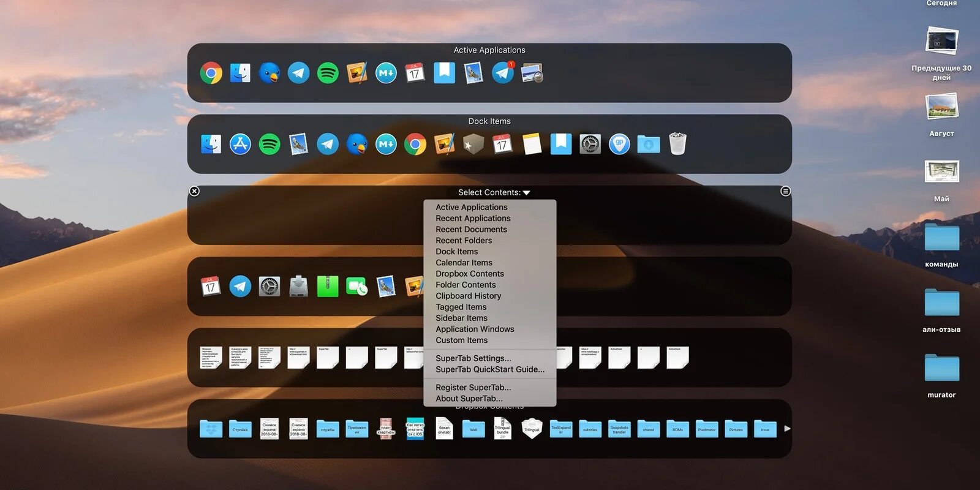Open SuperTab QuickStart Guide... menu entry
The width and height of the screenshot is (980, 490).
(490, 369)
